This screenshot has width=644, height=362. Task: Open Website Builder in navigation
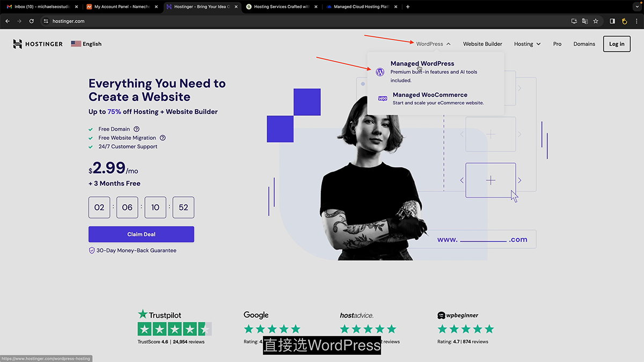pos(482,44)
